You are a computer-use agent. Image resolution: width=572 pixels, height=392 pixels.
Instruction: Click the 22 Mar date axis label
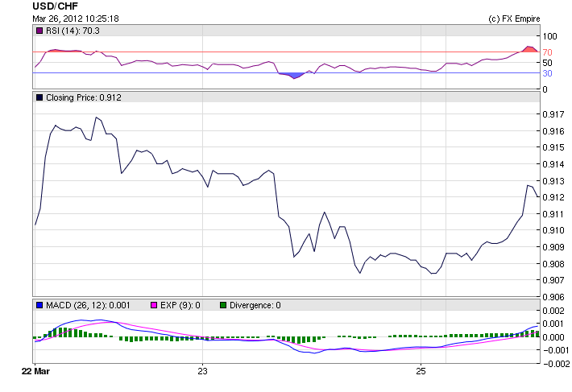click(35, 371)
